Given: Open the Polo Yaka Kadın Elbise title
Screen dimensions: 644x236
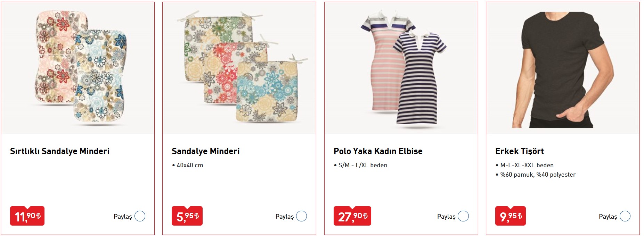Looking at the screenshot, I should 378,151.
